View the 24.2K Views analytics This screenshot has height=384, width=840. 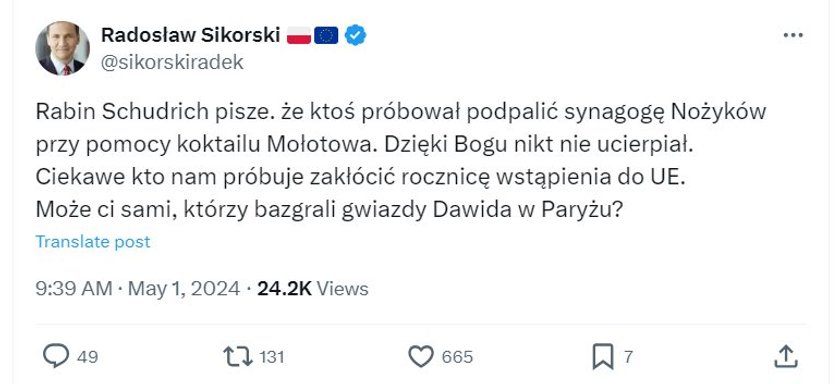tap(313, 289)
